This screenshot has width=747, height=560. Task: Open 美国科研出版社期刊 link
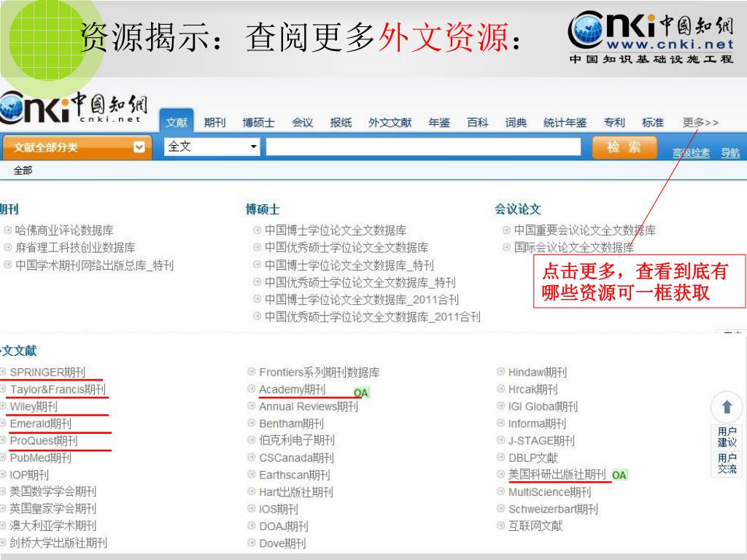coord(557,475)
